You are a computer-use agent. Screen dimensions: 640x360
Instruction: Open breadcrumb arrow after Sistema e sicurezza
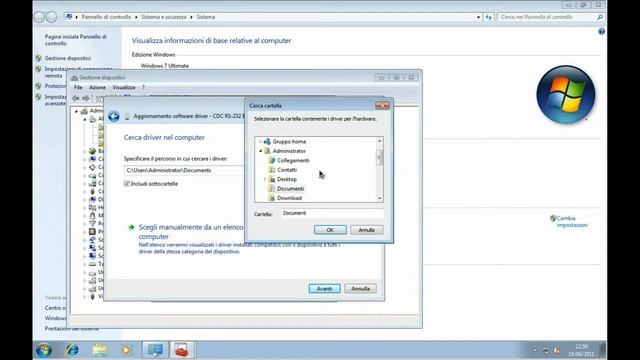click(191, 17)
